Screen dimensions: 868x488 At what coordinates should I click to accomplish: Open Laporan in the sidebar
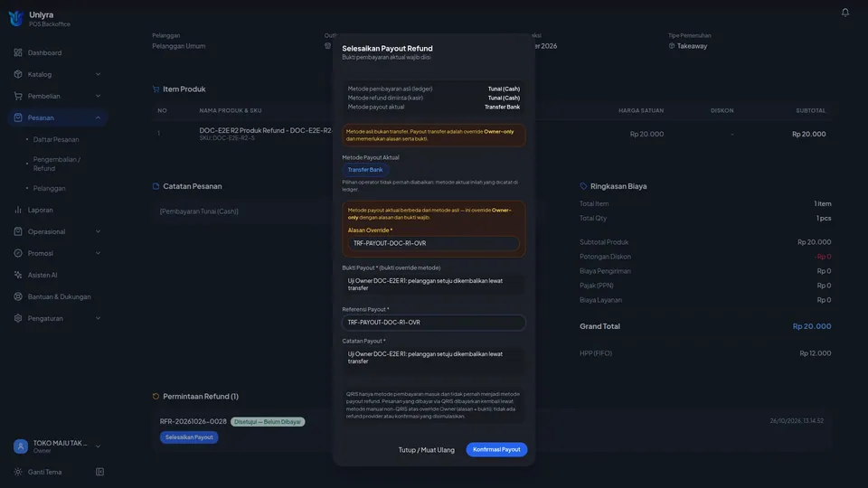point(41,210)
